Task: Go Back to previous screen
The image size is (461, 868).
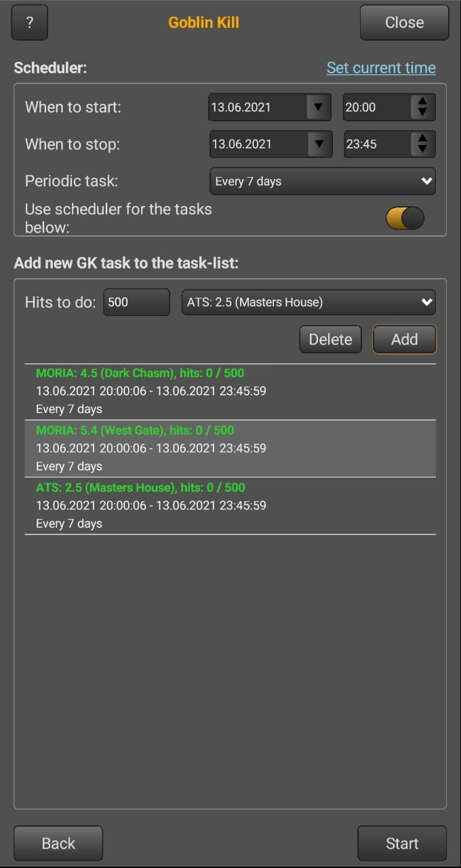Action: [x=58, y=843]
